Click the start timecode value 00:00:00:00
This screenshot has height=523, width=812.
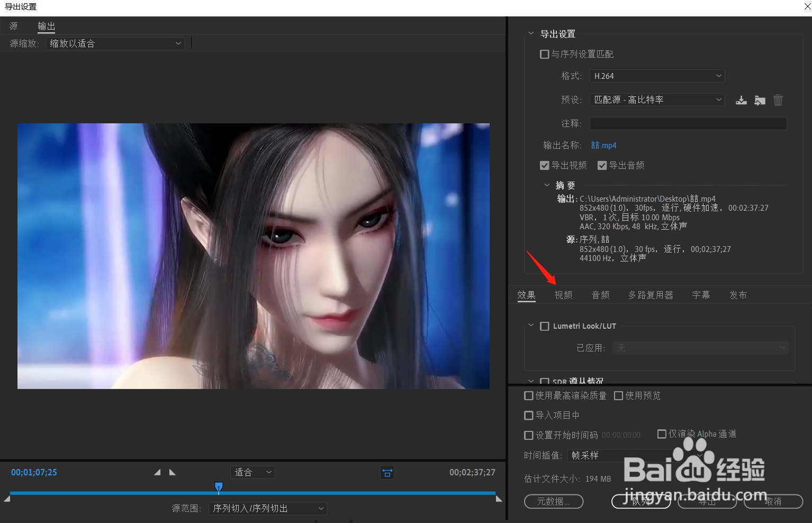pos(621,435)
